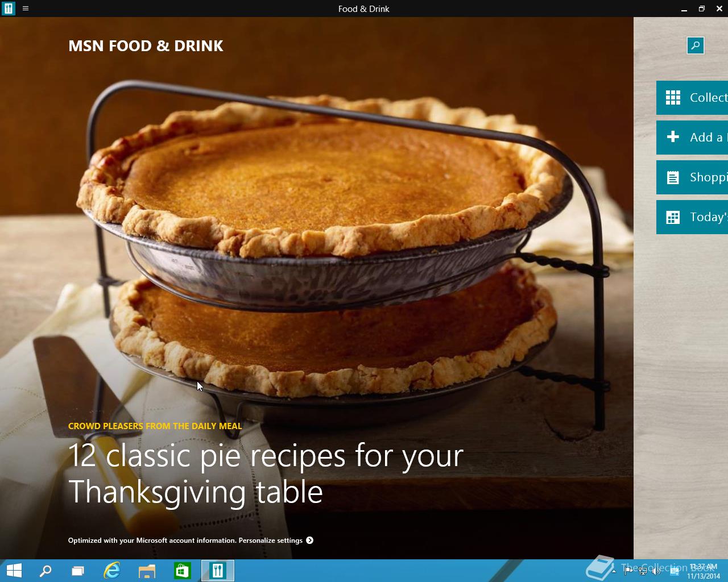Open Personalize settings link
Viewport: 728px width, 582px height.
270,541
